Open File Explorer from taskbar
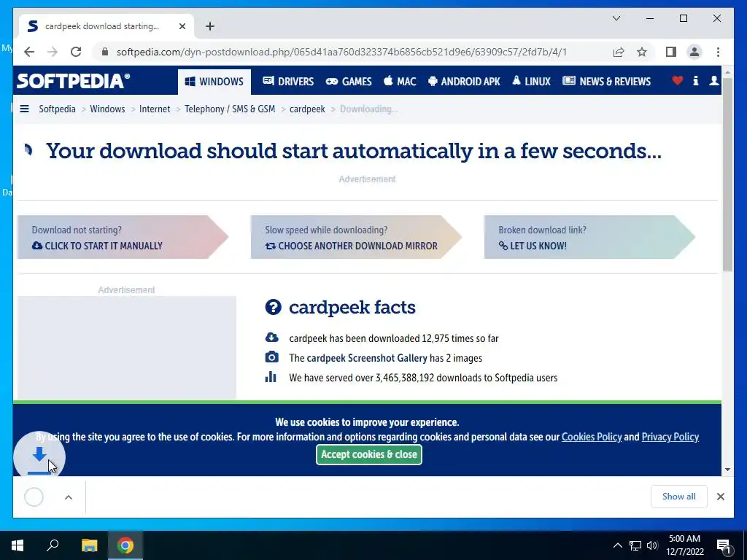 pos(89,545)
